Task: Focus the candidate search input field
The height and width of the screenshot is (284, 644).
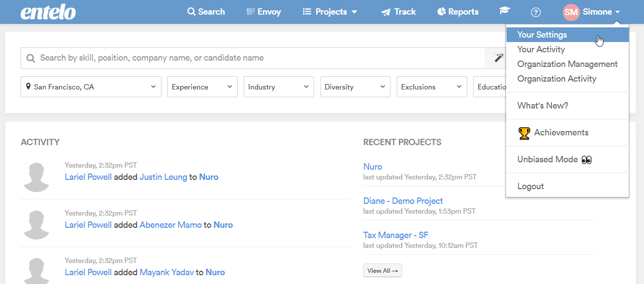Action: tap(253, 58)
